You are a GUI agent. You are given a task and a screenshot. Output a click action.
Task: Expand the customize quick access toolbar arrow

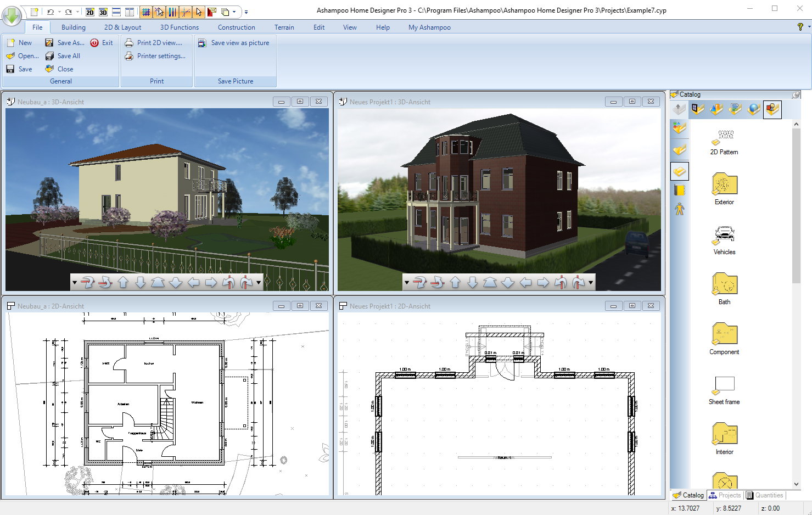point(246,12)
